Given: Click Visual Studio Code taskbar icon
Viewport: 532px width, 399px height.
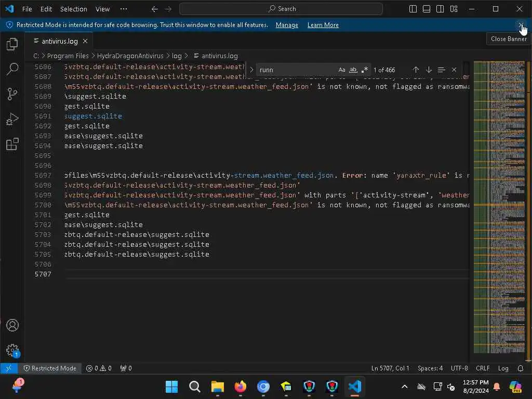Looking at the screenshot, I should pyautogui.click(x=354, y=387).
